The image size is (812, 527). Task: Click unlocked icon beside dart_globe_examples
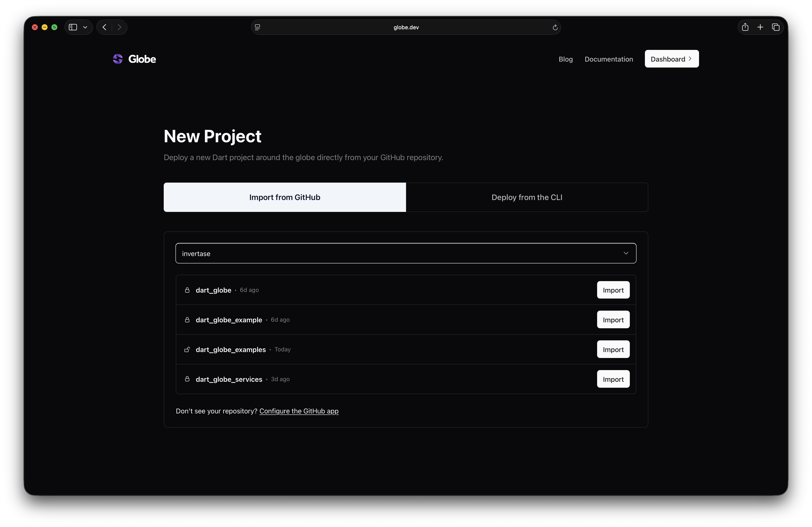(x=187, y=349)
